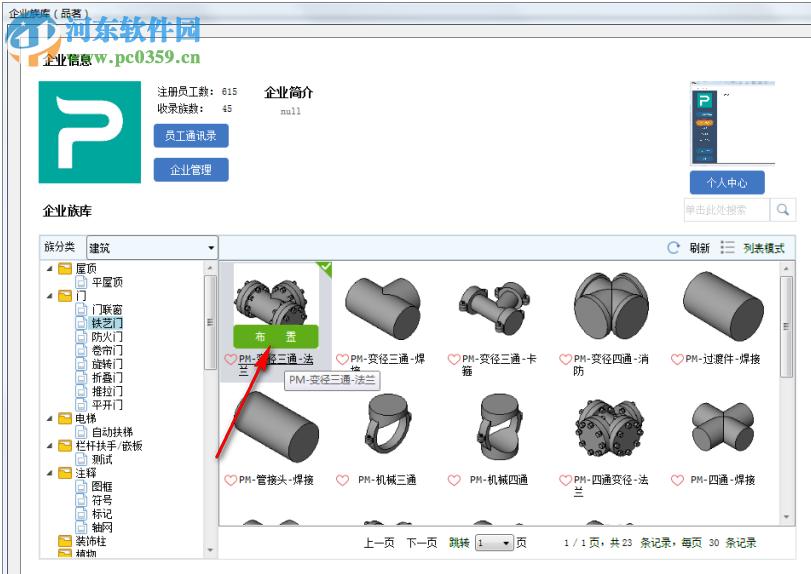
Task: Open PM-机械四通 thumbnail
Action: (500, 427)
